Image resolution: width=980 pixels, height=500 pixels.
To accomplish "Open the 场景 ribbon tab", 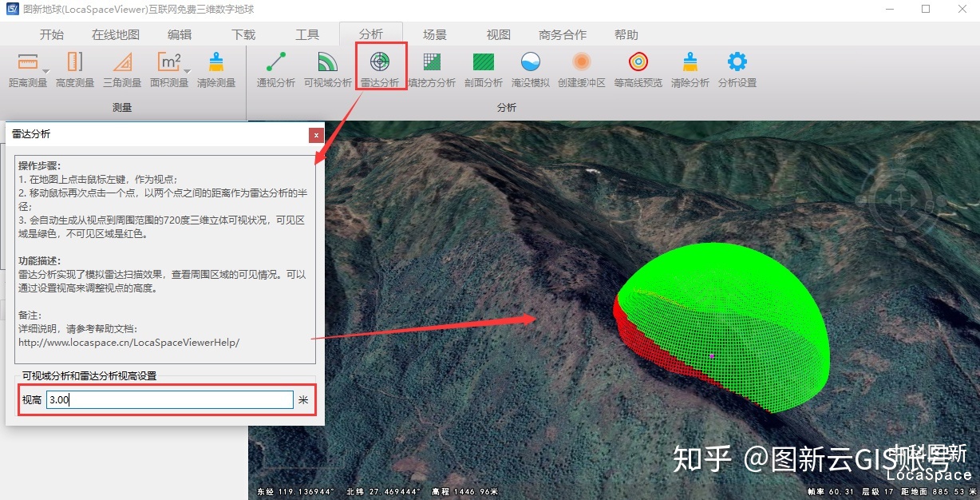I will (435, 34).
